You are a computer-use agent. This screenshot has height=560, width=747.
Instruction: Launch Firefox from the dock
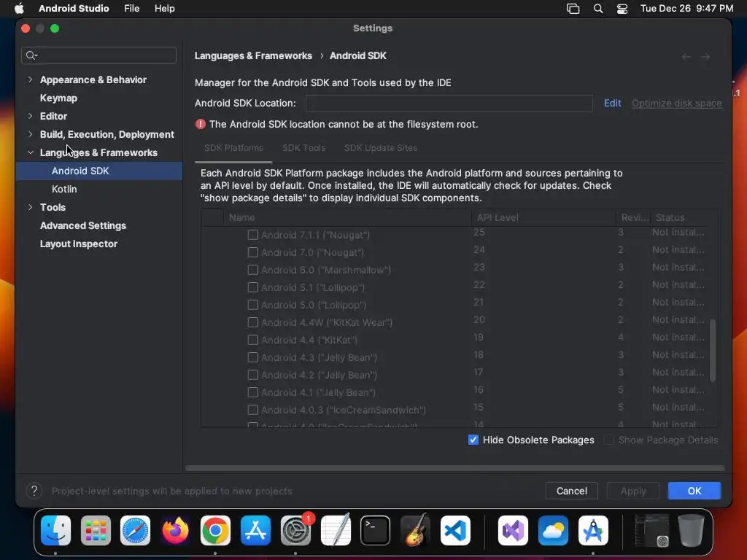point(175,531)
